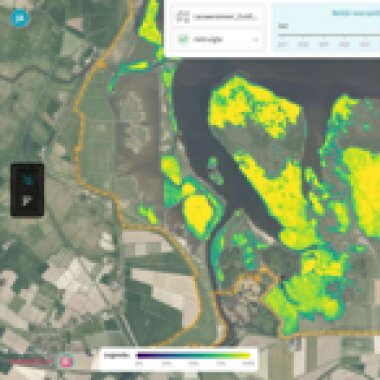The width and height of the screenshot is (380, 380).
Task: Select the third year tick on the timeline
Action: pos(324,44)
